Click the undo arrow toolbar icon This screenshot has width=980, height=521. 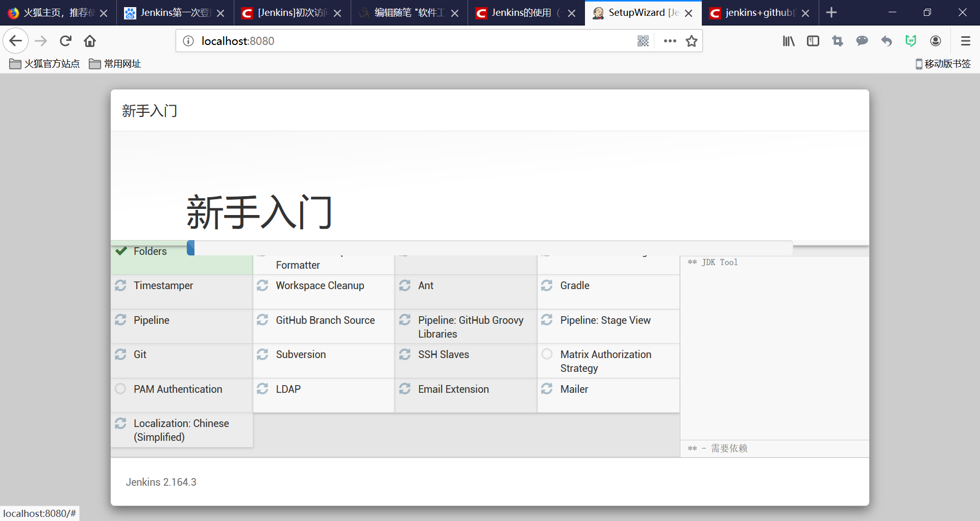click(x=887, y=41)
